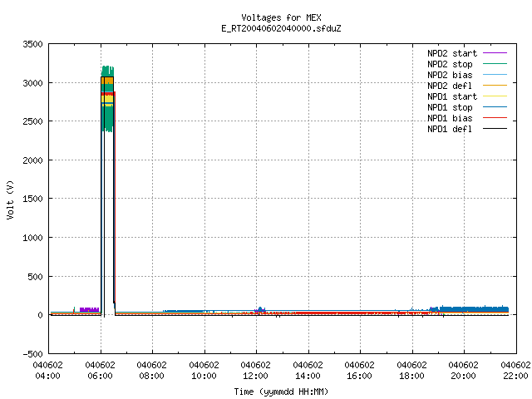The width and height of the screenshot is (532, 399).
Task: Click the x-axis tick label 18:00
Action: click(x=411, y=377)
